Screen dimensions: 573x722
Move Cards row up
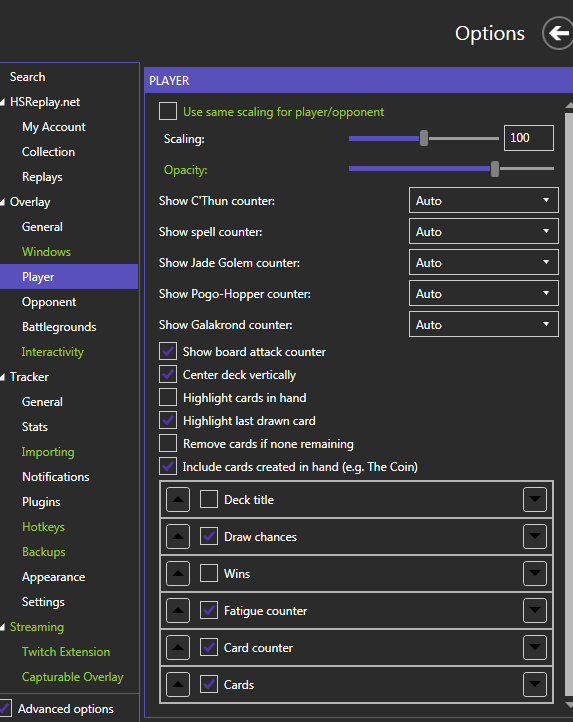(x=178, y=684)
